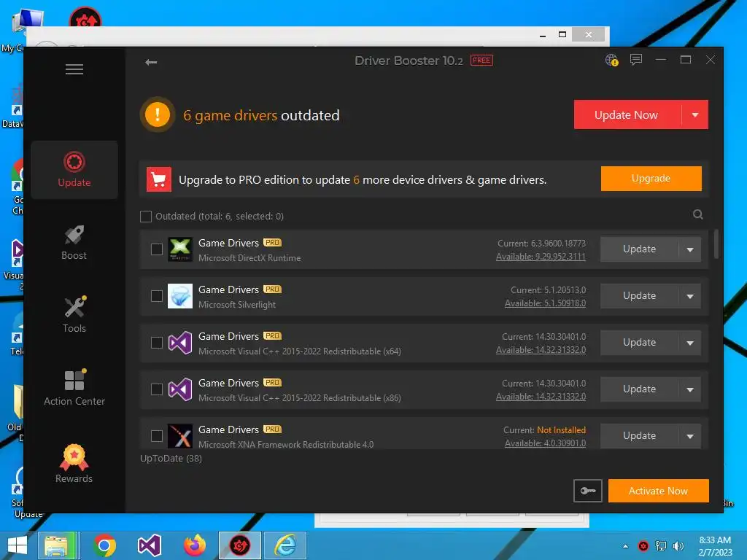The width and height of the screenshot is (747, 560).
Task: Open the Available: 9.29.952.3111 link
Action: point(541,257)
